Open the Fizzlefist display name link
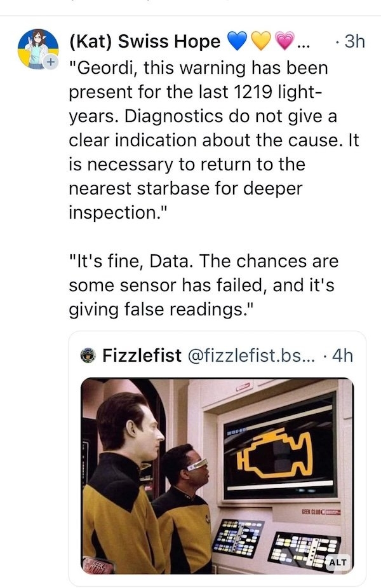The width and height of the screenshot is (381, 588). (142, 355)
